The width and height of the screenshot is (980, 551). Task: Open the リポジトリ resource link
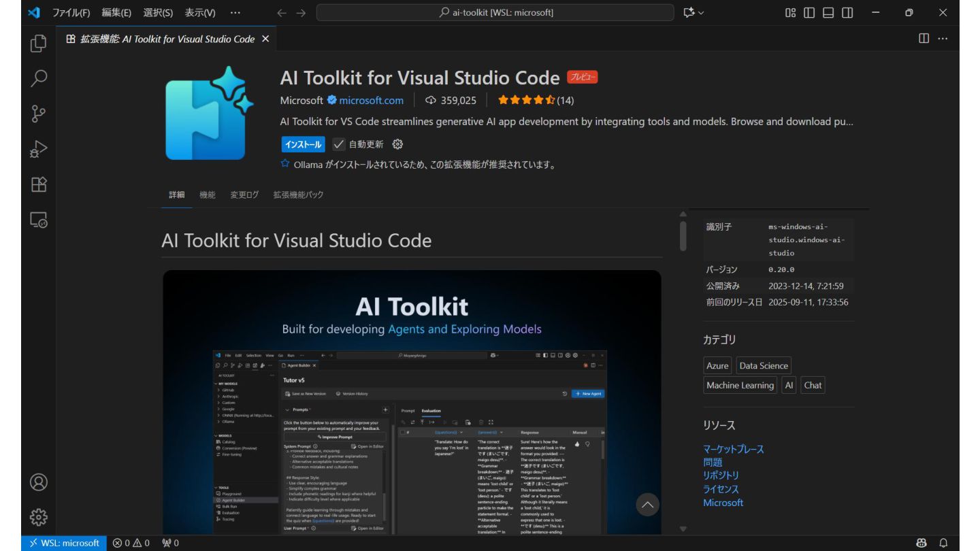click(721, 475)
